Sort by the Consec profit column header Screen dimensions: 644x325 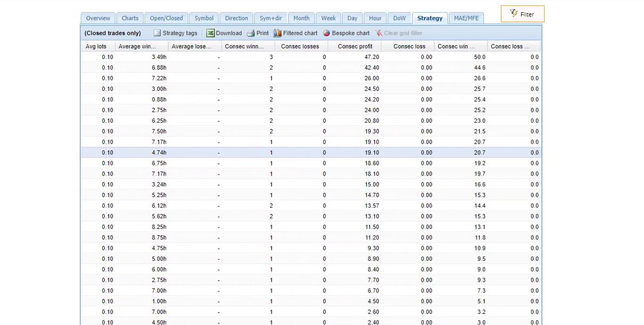(355, 46)
